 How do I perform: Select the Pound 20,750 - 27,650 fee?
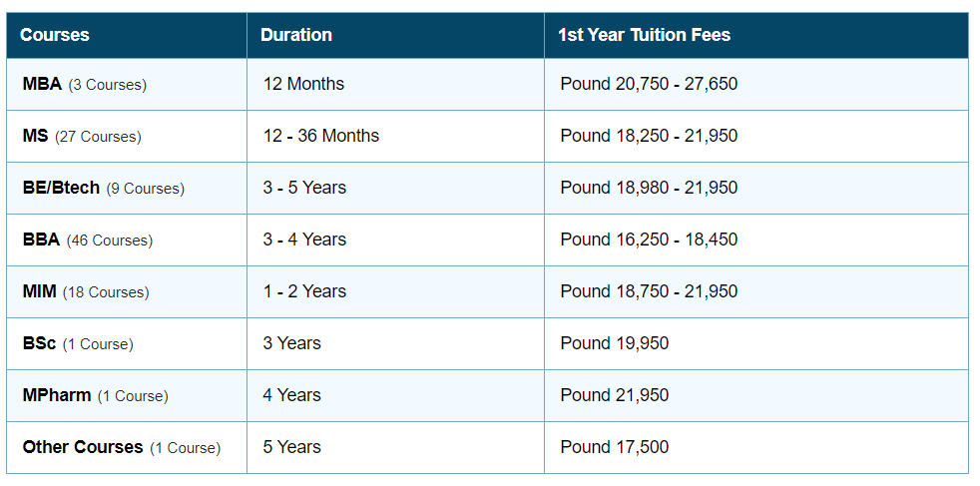click(x=649, y=84)
